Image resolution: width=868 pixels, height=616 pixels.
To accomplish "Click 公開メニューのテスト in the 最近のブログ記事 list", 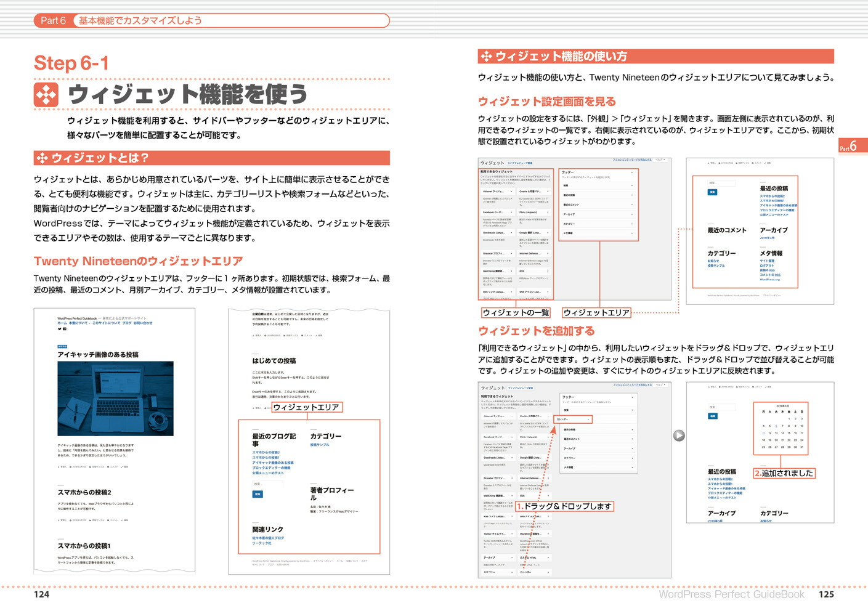I will (268, 473).
